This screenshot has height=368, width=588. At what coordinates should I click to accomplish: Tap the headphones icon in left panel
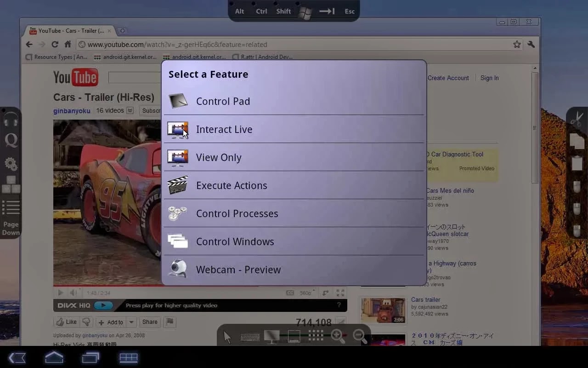click(11, 120)
